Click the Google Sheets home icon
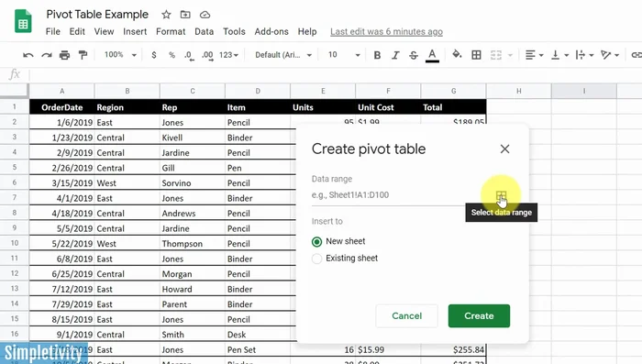 tap(23, 21)
